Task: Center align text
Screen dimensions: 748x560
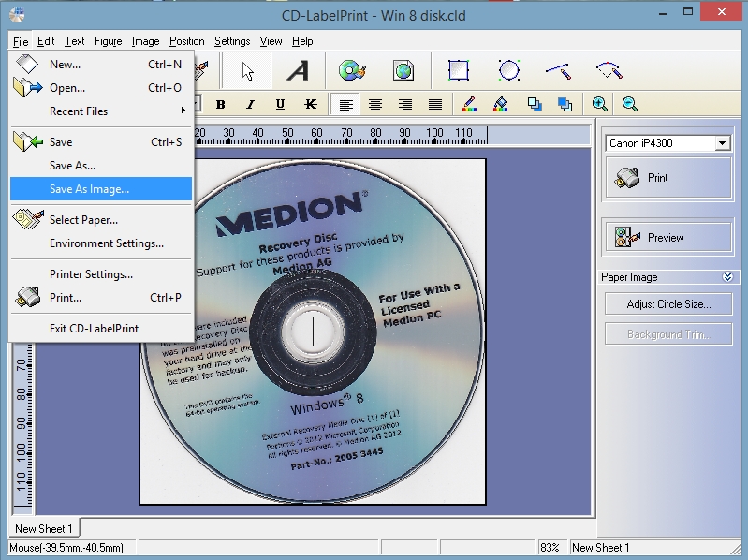Action: 375,104
